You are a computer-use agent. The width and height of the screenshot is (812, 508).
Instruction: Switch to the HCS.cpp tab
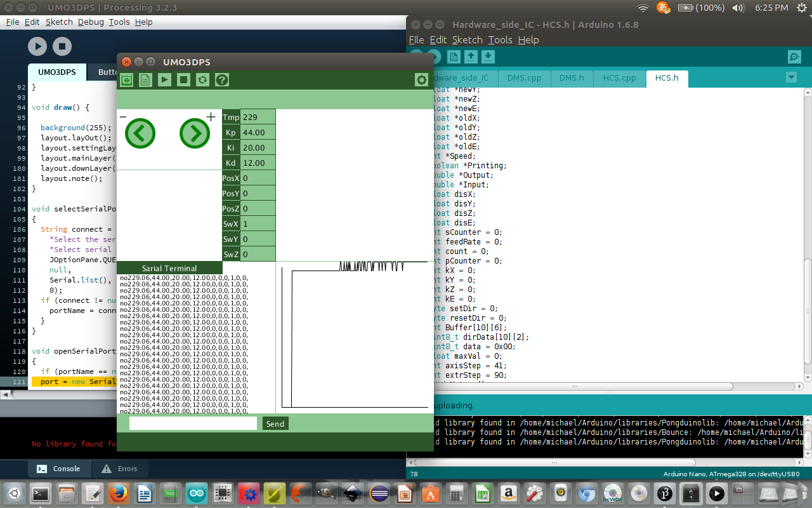click(x=619, y=78)
